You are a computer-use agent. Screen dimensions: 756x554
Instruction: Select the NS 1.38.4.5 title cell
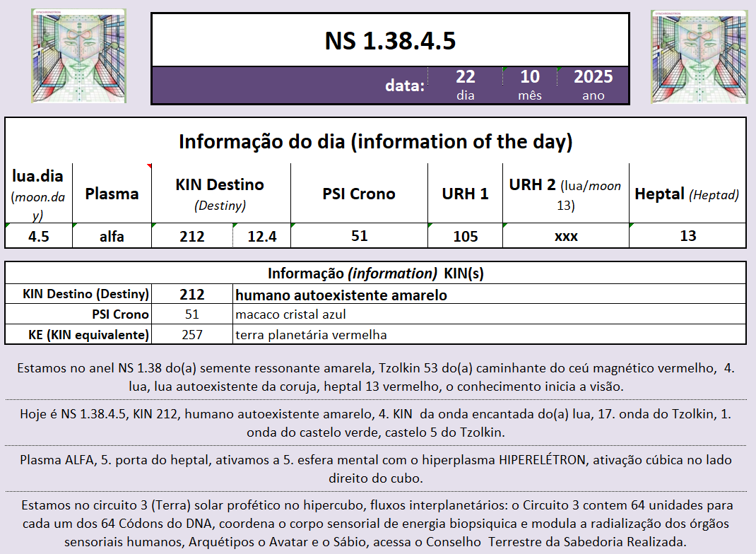point(389,40)
